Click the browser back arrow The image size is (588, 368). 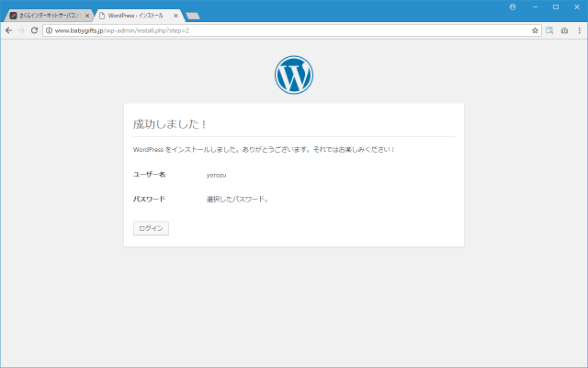click(8, 30)
